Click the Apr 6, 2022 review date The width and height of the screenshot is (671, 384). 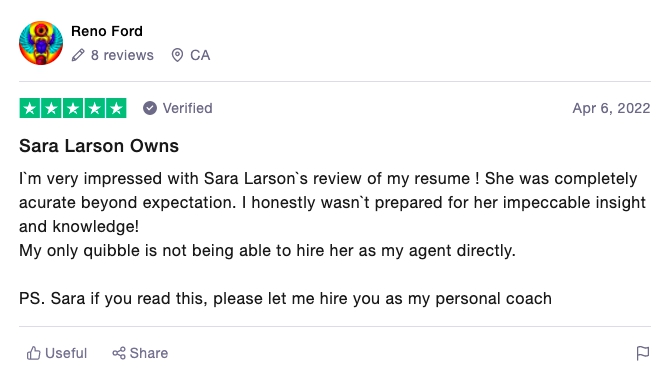click(x=612, y=108)
